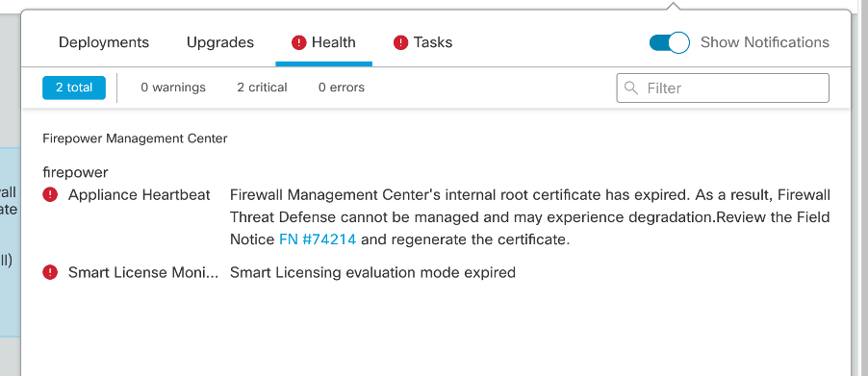Select the Health tab
Screen dimensions: 868x377
(x=324, y=42)
